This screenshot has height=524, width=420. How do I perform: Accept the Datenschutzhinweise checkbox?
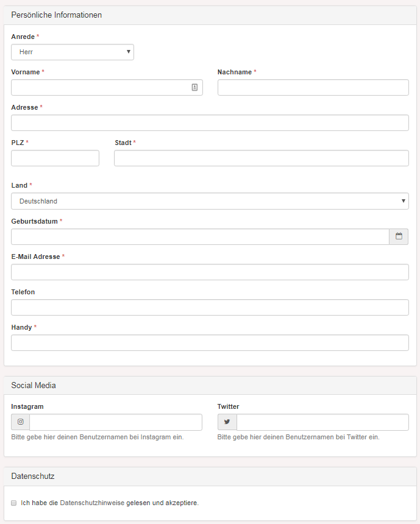13,503
